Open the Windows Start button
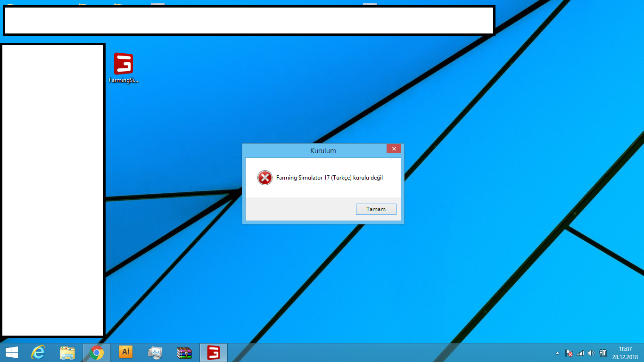644x362 pixels. 12,353
